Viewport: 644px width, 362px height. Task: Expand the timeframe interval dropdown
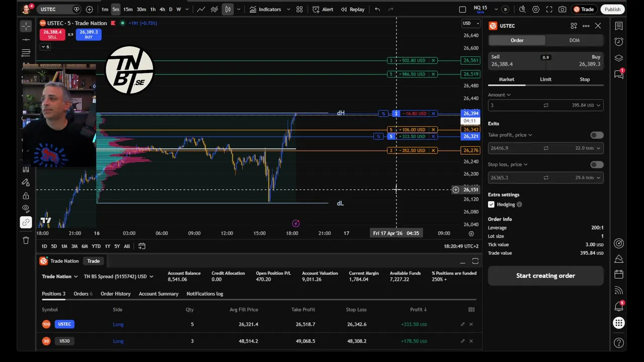(187, 9)
